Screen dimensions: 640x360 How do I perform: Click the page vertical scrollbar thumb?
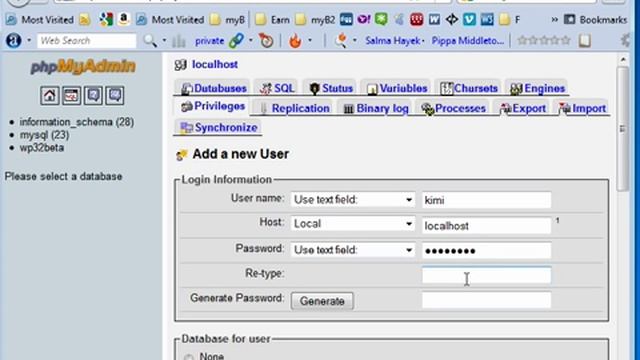623,128
